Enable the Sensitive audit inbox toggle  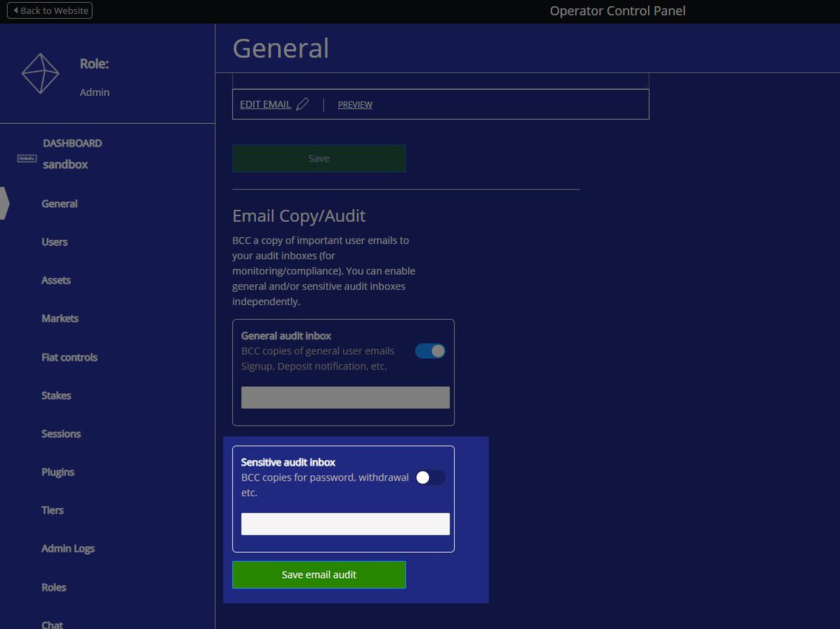pos(430,478)
